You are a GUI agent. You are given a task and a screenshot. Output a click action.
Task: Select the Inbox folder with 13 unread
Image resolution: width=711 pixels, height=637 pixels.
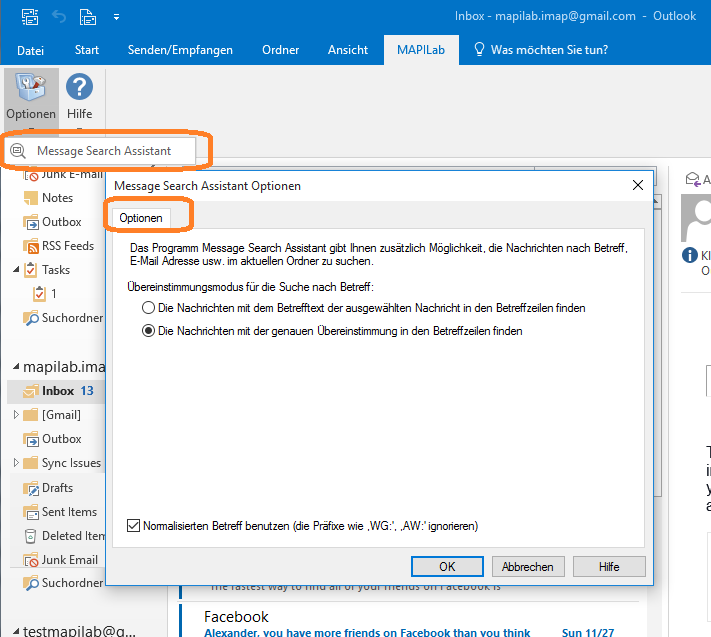point(57,391)
